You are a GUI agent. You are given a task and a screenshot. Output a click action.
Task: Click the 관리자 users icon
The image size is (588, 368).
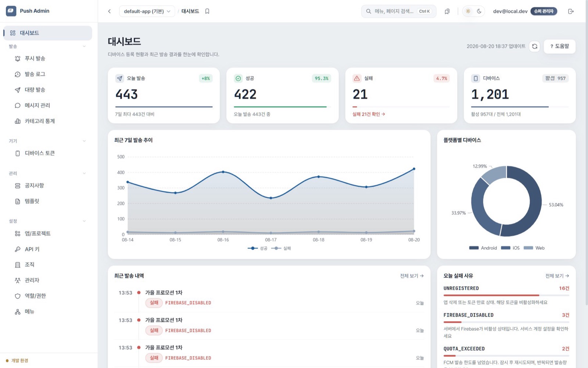coord(18,281)
